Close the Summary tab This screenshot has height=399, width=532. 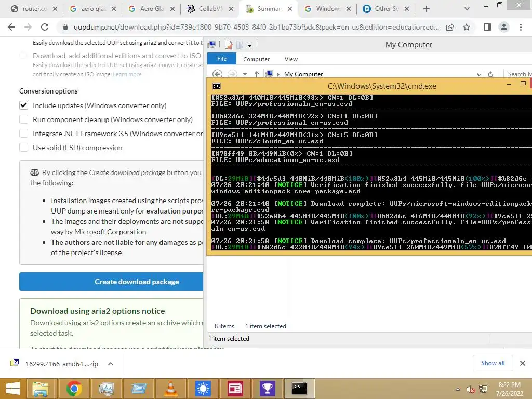click(290, 9)
